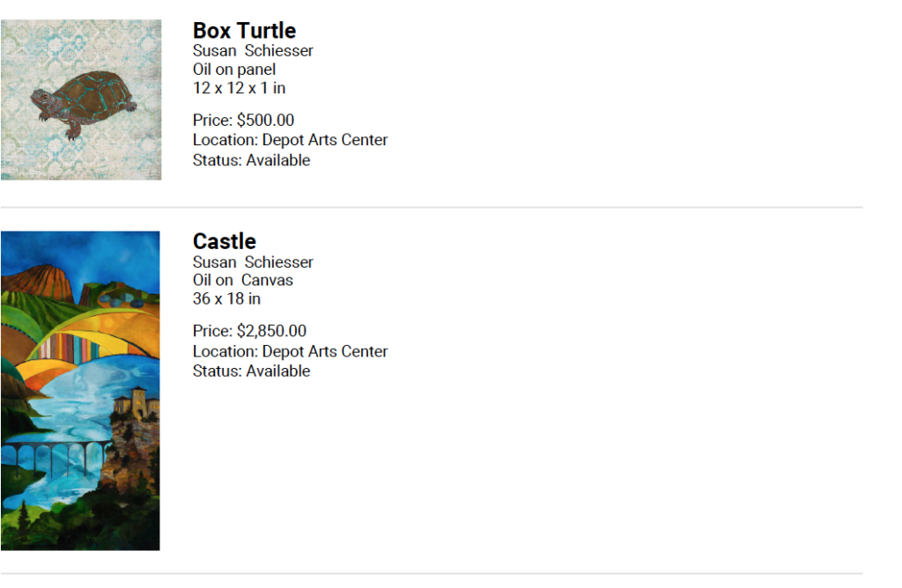Screen dimensions: 902x588
Task: Click the Price: $2,850.00 line
Action: (249, 331)
